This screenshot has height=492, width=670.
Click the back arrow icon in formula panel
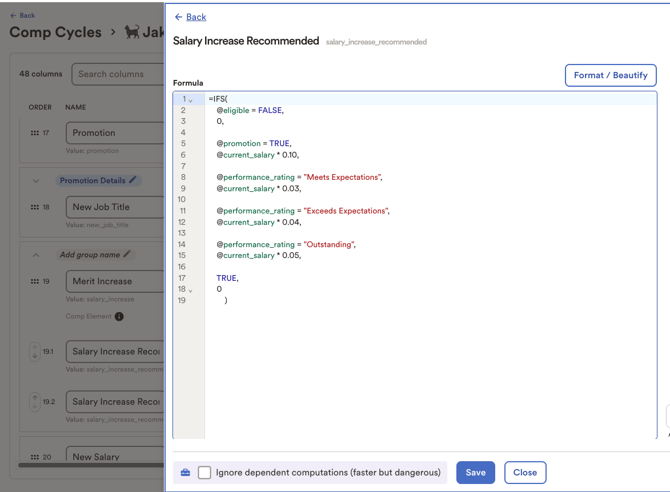pos(178,17)
